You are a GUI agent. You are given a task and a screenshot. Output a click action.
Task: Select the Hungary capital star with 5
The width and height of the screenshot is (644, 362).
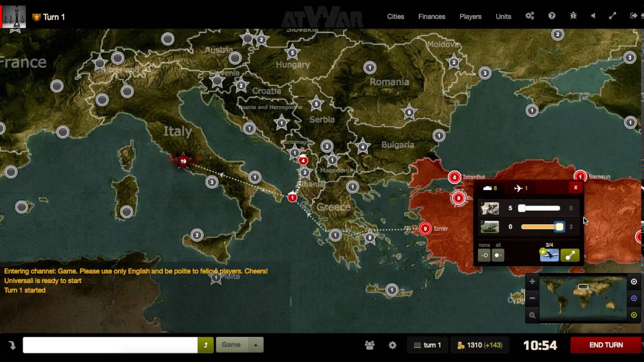[292, 52]
